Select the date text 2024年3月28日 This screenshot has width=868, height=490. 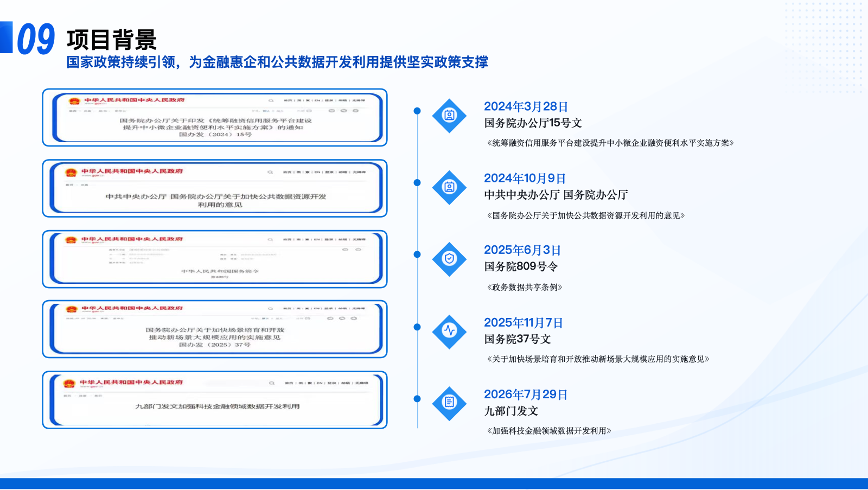pyautogui.click(x=526, y=106)
